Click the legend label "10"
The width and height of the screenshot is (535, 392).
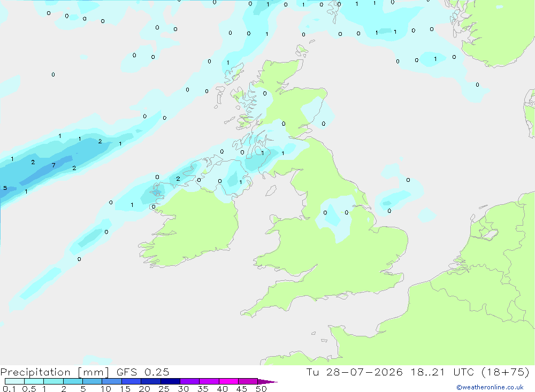point(106,389)
